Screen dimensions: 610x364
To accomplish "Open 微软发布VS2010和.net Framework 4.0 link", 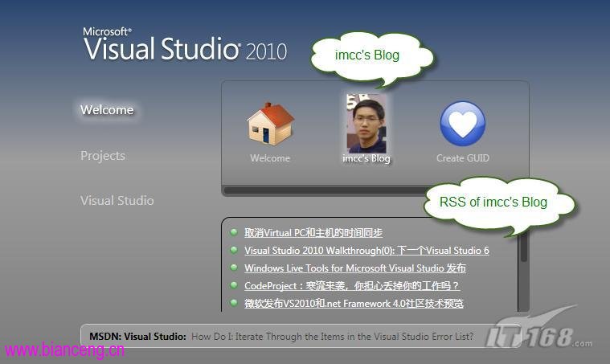I will (354, 304).
